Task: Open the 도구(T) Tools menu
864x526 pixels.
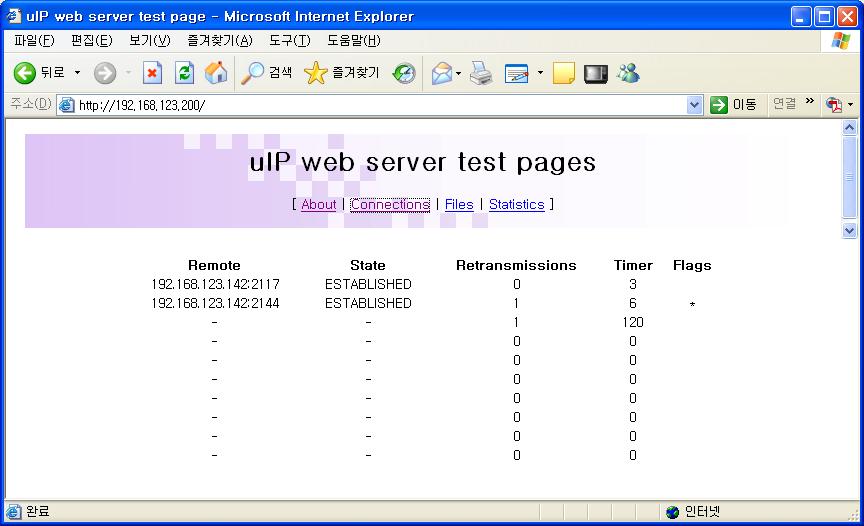Action: 289,41
